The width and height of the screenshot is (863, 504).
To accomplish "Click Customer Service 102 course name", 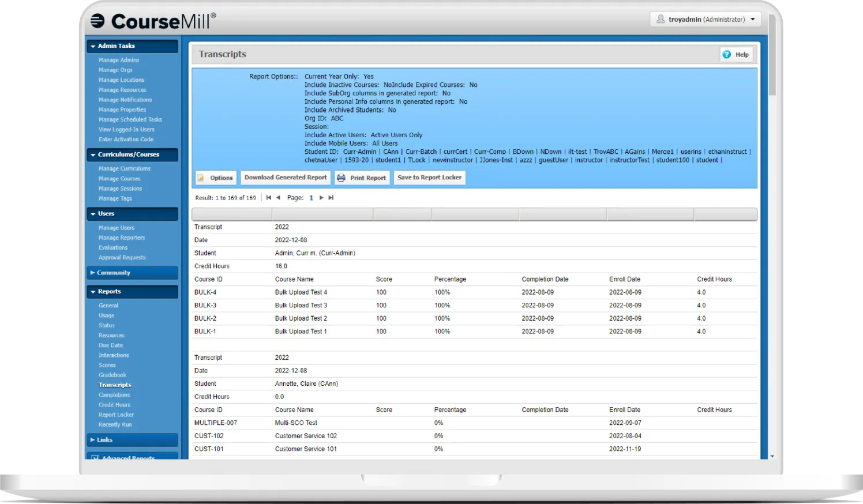I will click(306, 436).
